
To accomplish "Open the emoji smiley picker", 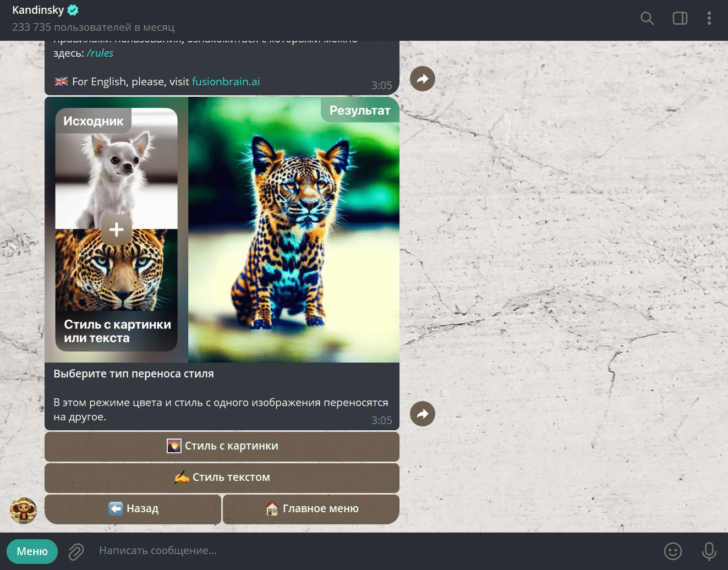I will click(x=673, y=551).
